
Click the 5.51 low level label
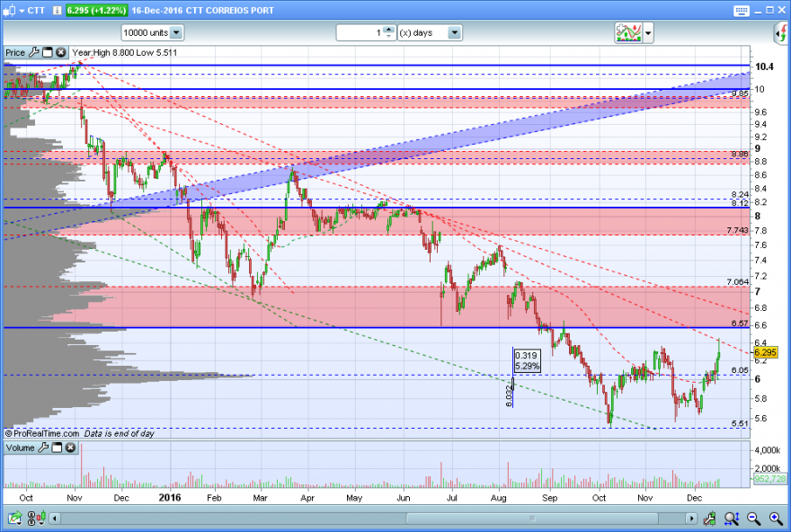(x=740, y=423)
